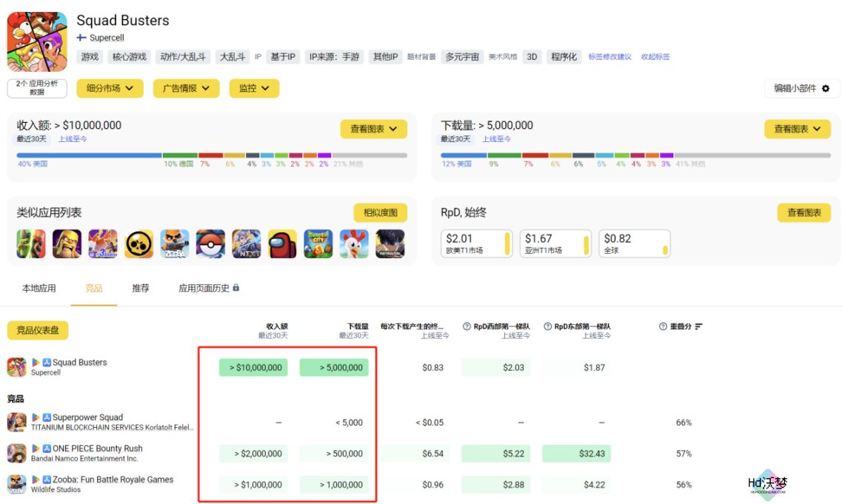Open the locked 应用页面历史 tab
The image size is (842, 504).
208,288
